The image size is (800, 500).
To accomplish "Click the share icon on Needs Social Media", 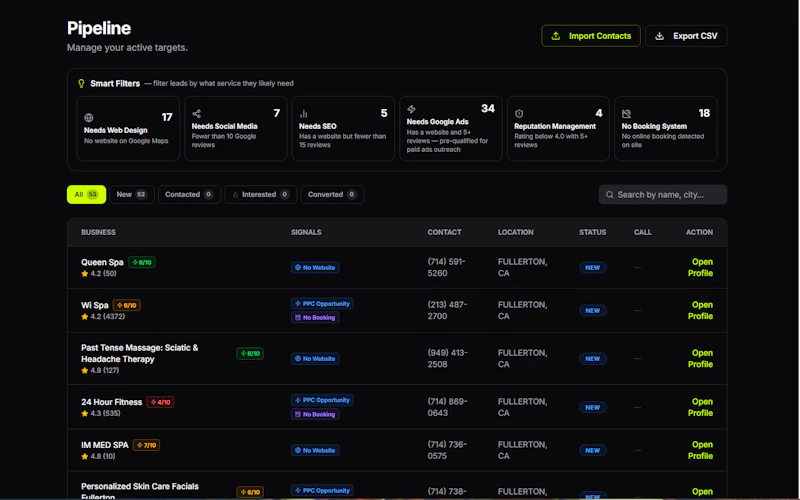I will click(196, 113).
